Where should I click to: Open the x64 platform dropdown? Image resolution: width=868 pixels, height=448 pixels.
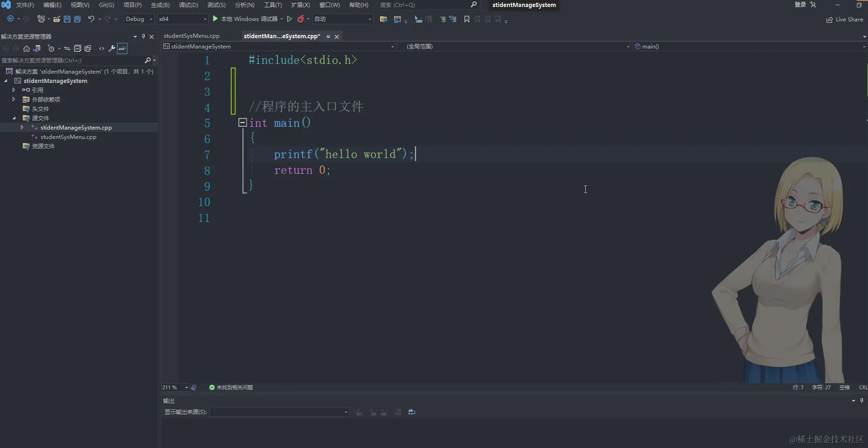click(x=182, y=19)
